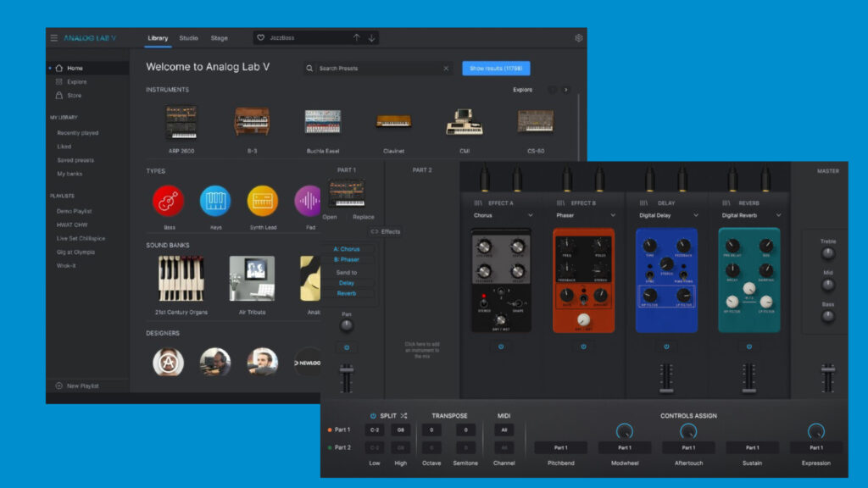Click the split shuffle icon next to SPLIT

click(x=404, y=415)
